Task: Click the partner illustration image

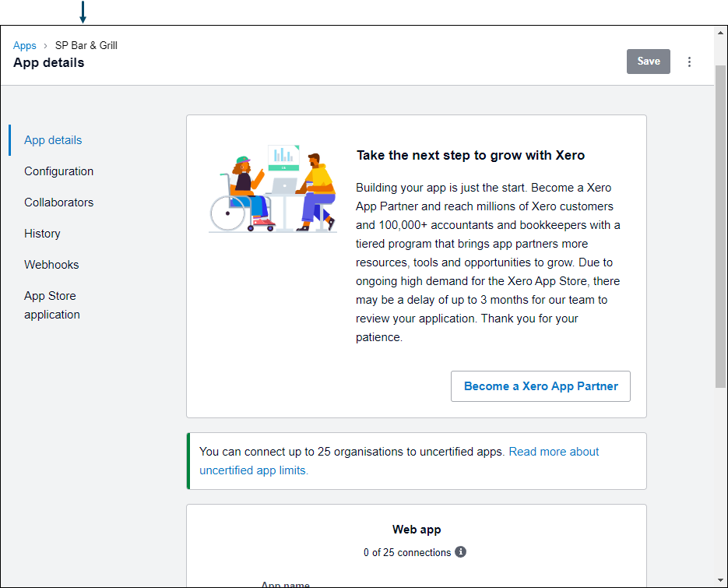Action: pos(273,188)
